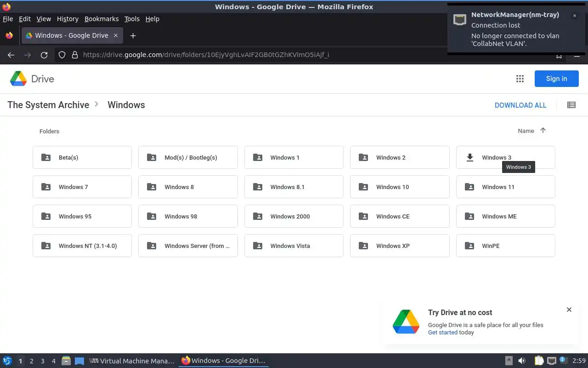The width and height of the screenshot is (588, 368).
Task: Open the Windows 8.1 folder
Action: coord(294,187)
